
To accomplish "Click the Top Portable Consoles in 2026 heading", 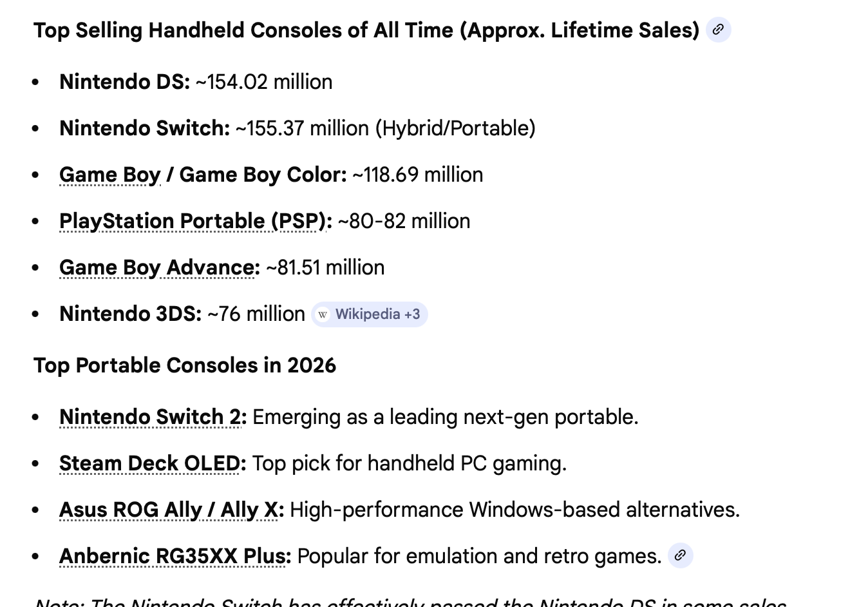I will coord(185,365).
